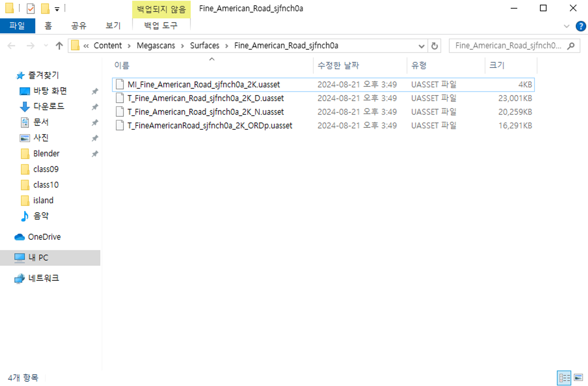Open the 공유 ribbon tab
The height and width of the screenshot is (386, 588).
click(x=79, y=26)
